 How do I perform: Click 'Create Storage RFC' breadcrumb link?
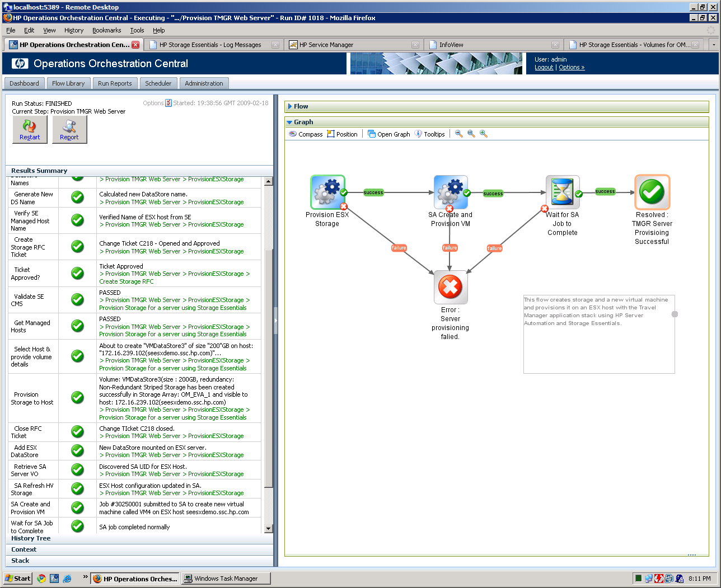coord(127,281)
